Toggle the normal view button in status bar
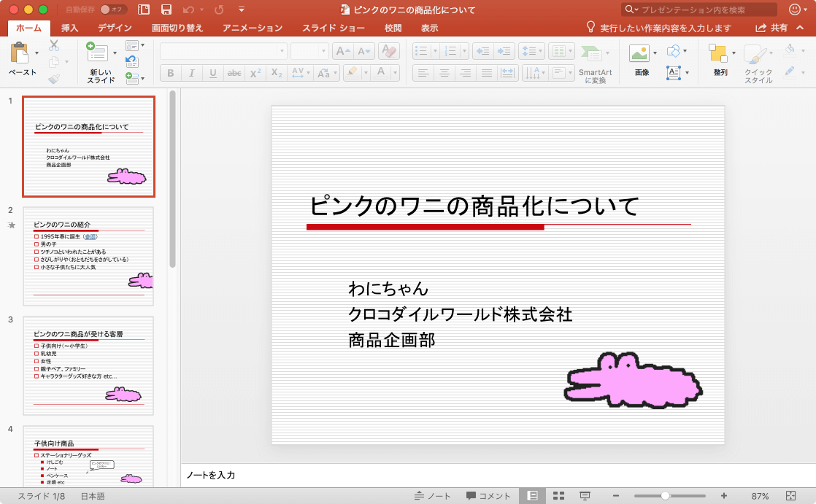816x504 pixels. (x=532, y=496)
